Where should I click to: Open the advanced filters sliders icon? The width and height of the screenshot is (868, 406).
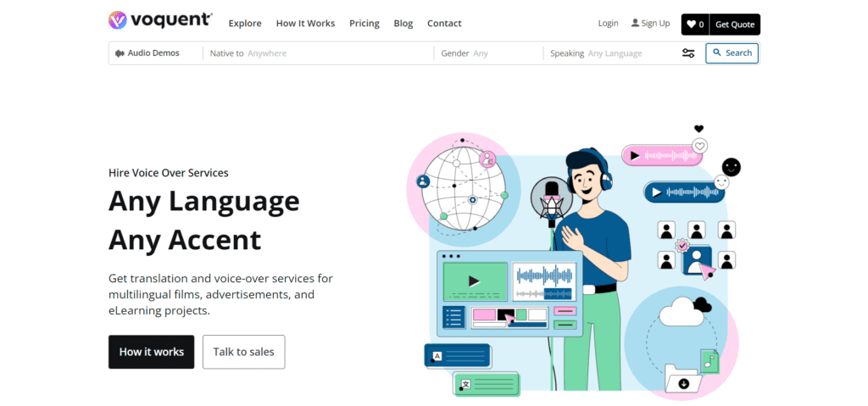coord(688,53)
